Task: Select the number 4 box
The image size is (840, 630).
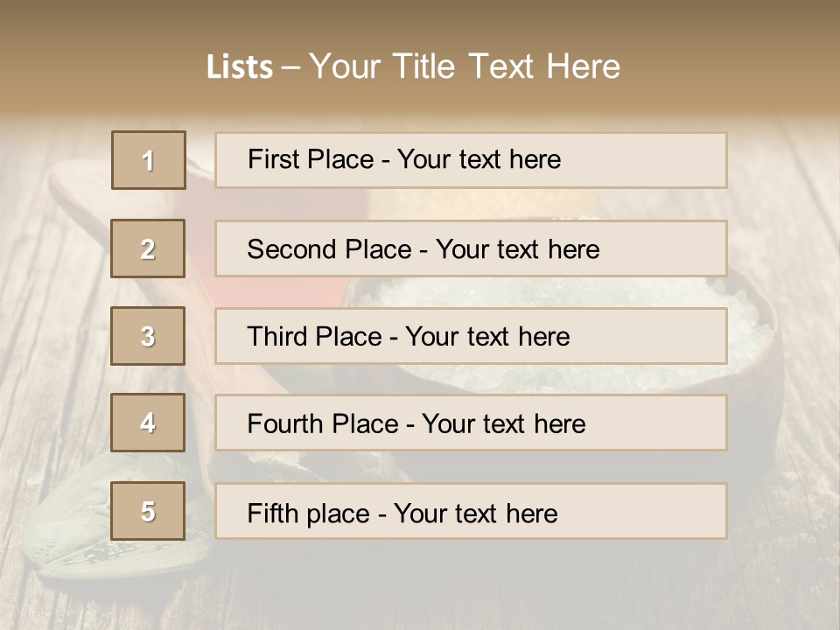Action: click(x=148, y=423)
